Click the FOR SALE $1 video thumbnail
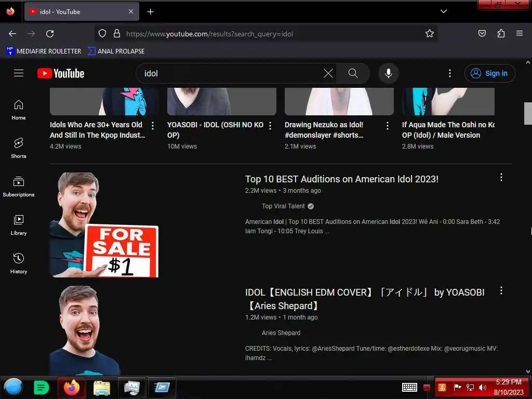The height and width of the screenshot is (399, 532). pos(104,224)
